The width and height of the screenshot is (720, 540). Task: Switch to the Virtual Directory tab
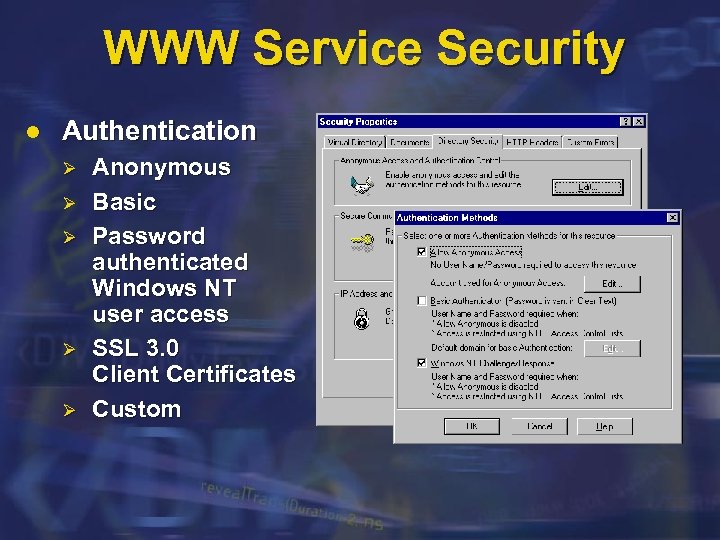[x=354, y=142]
